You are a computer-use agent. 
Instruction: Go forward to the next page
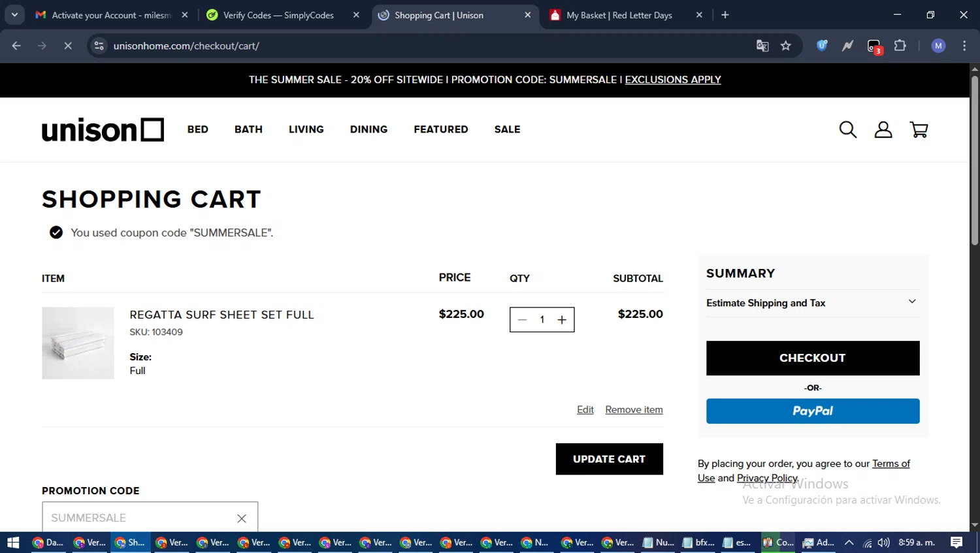[42, 46]
